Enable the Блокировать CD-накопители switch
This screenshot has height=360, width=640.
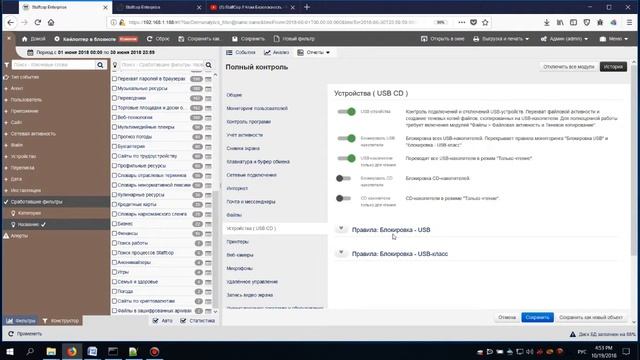tap(343, 178)
